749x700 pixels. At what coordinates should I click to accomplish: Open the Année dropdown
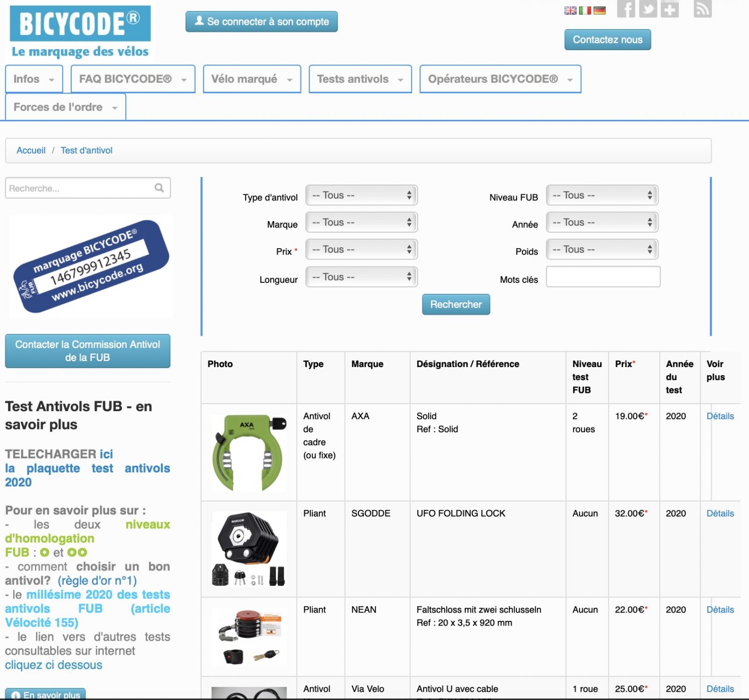(602, 222)
